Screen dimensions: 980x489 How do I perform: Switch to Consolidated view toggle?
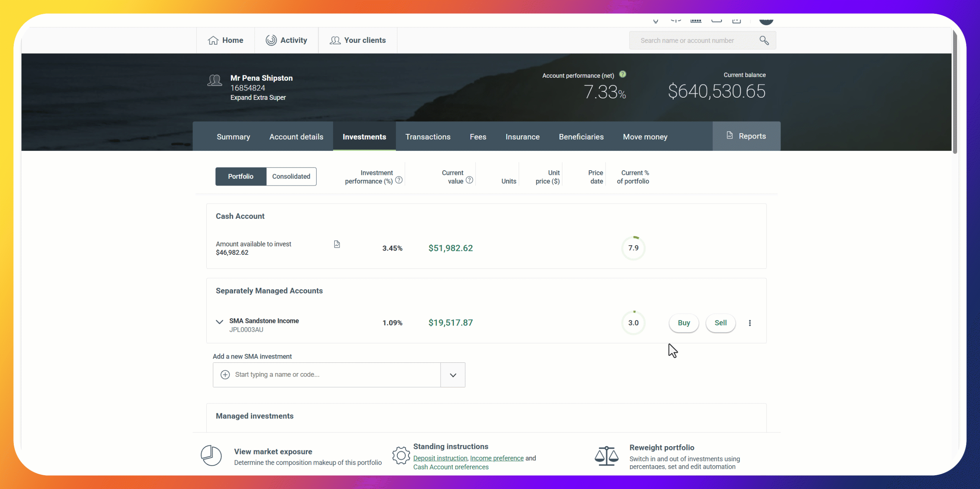pyautogui.click(x=291, y=176)
